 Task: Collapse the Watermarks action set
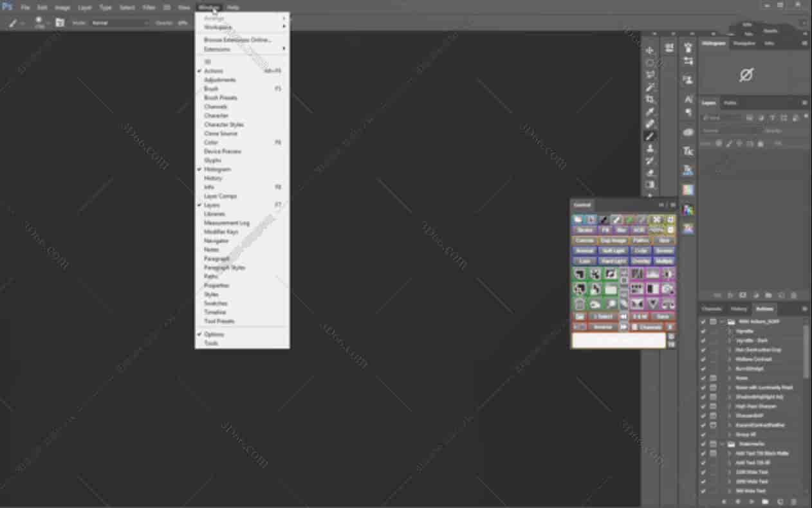click(x=722, y=444)
